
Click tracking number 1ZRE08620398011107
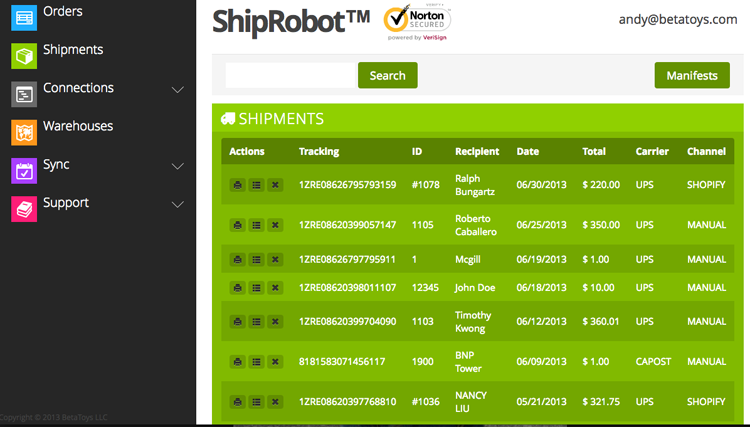pyautogui.click(x=348, y=288)
